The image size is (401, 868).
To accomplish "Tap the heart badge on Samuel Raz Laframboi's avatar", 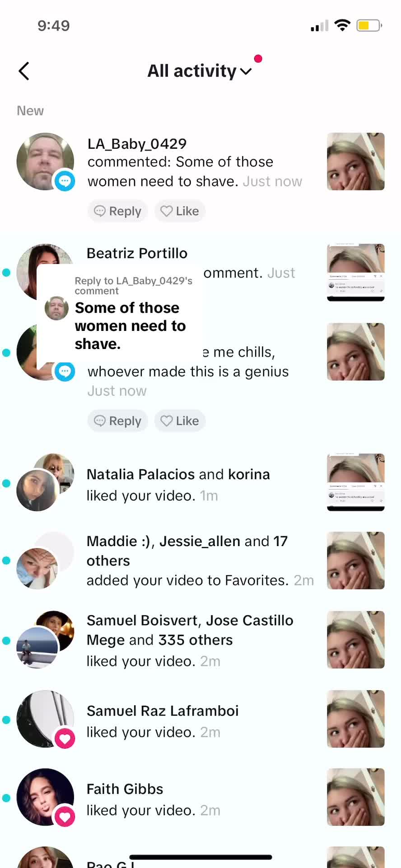I will [x=65, y=739].
